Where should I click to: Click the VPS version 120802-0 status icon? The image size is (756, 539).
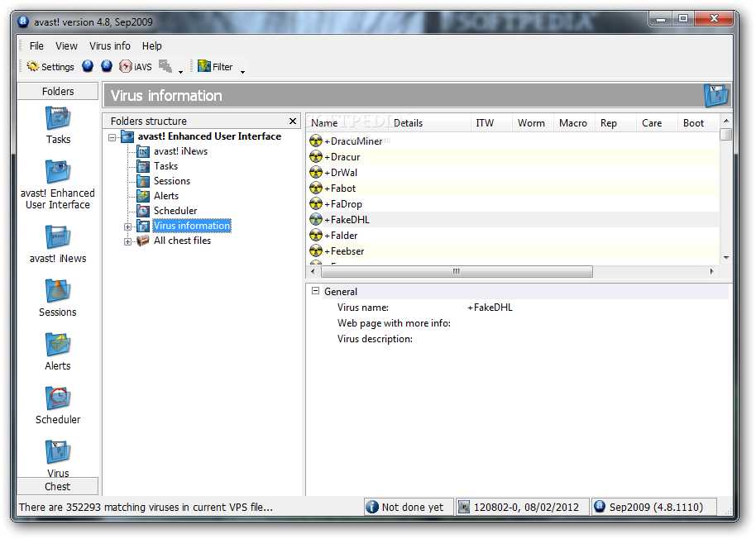(x=464, y=507)
